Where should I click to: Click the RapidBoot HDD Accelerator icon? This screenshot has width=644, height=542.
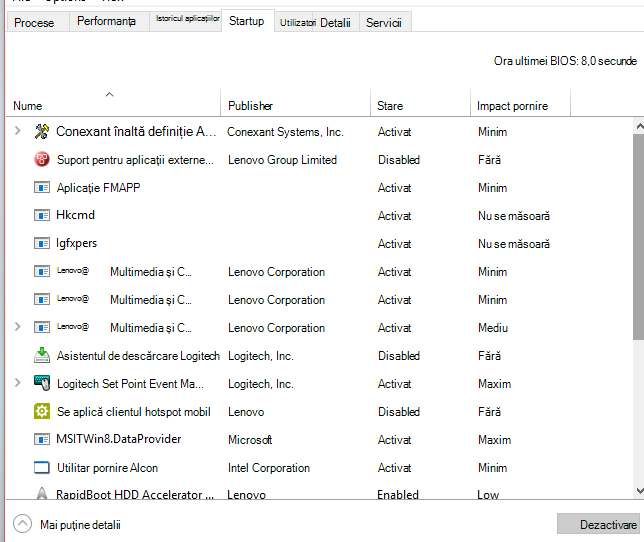42,493
